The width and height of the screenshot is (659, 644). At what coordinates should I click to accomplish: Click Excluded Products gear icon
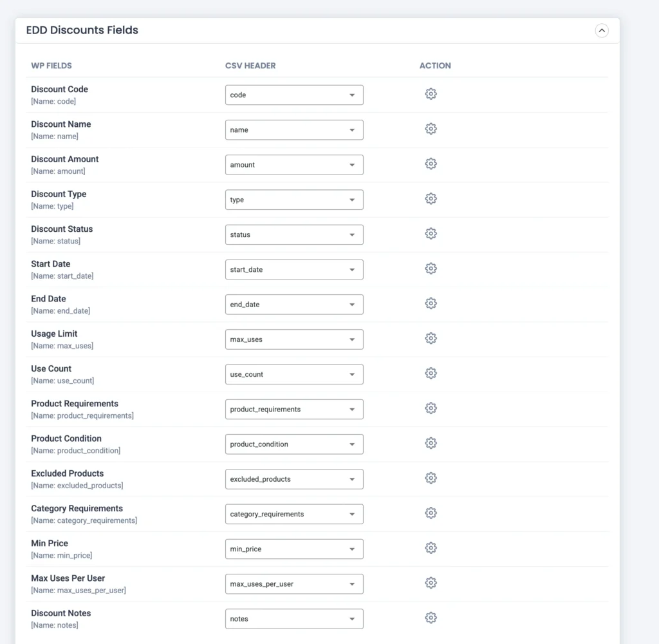click(431, 478)
